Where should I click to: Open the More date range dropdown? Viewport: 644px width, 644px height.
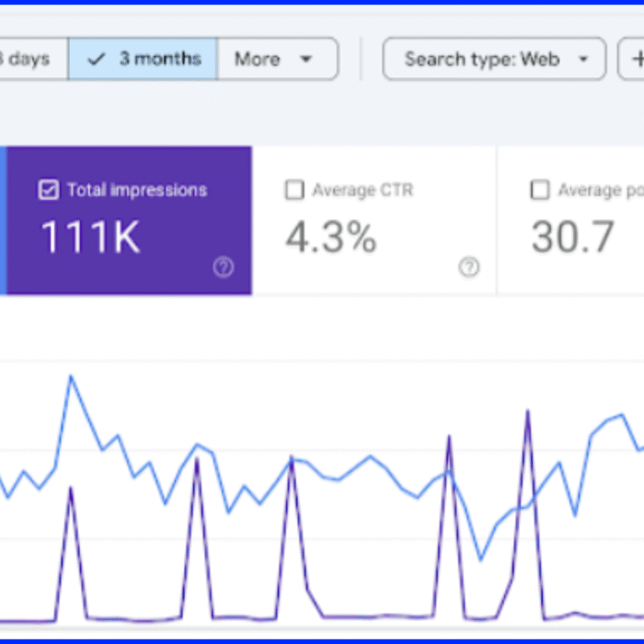(x=277, y=60)
